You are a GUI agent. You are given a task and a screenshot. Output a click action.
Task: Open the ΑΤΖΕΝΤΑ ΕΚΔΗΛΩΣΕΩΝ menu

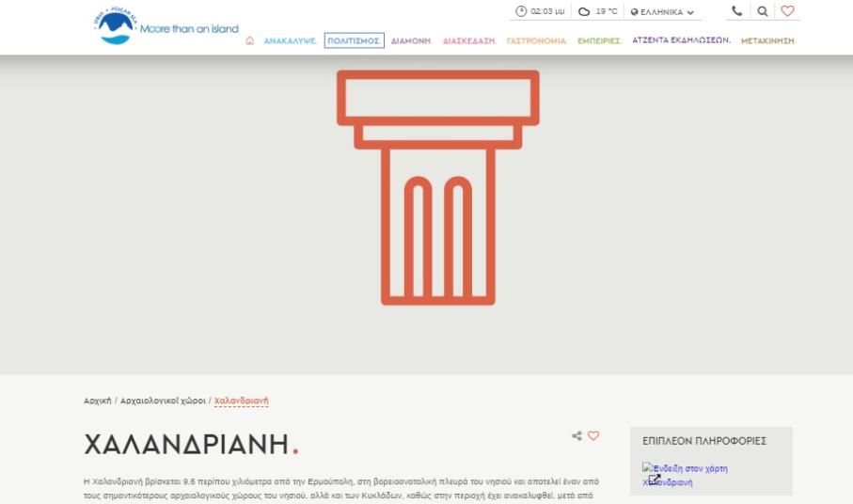(x=681, y=40)
